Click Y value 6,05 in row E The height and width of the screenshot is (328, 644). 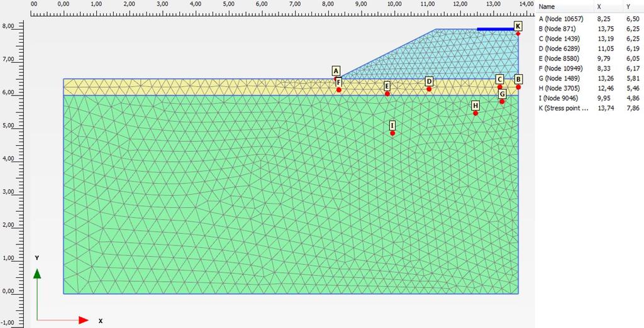pos(632,58)
